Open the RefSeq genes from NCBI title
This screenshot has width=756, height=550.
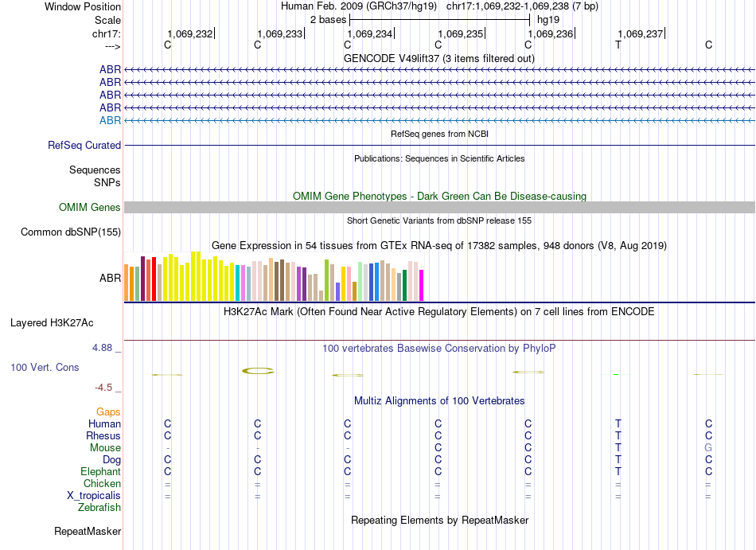pyautogui.click(x=439, y=134)
